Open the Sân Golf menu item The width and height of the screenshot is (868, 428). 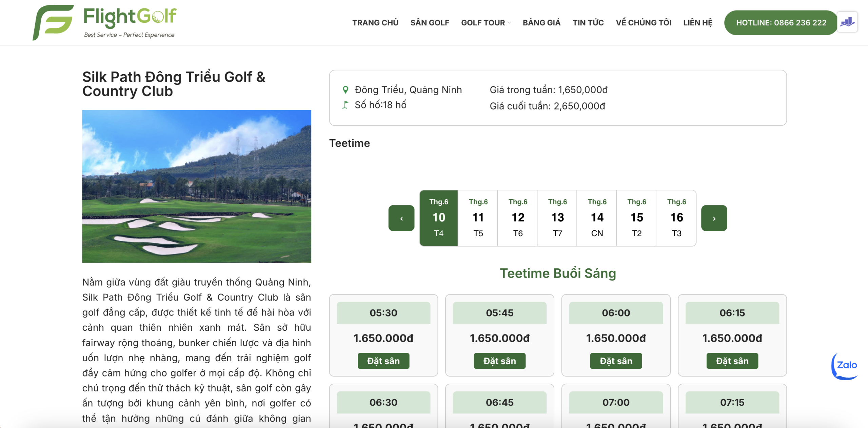(430, 23)
